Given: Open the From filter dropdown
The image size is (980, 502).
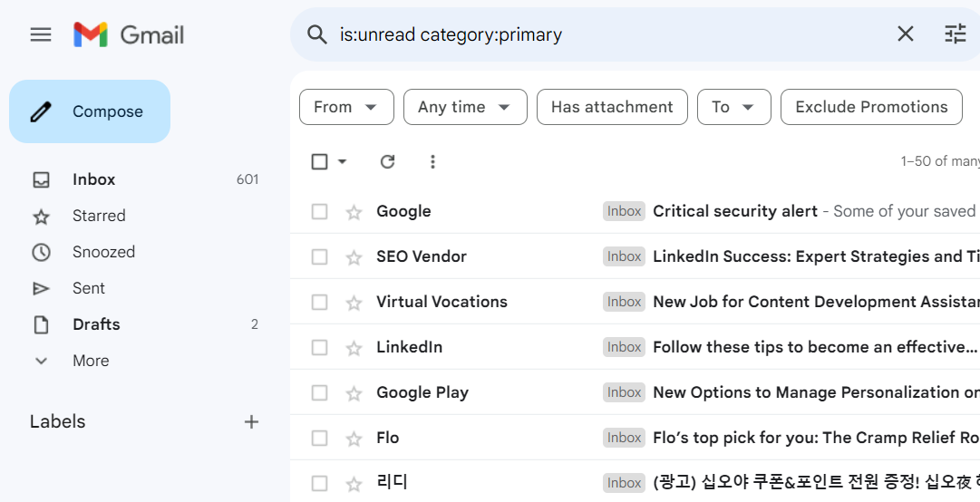Looking at the screenshot, I should click(x=346, y=107).
